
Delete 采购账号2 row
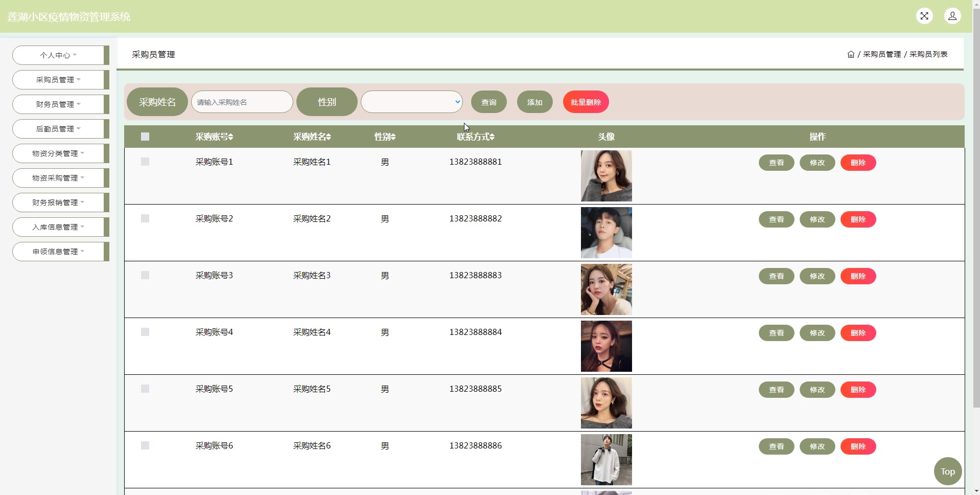point(858,219)
